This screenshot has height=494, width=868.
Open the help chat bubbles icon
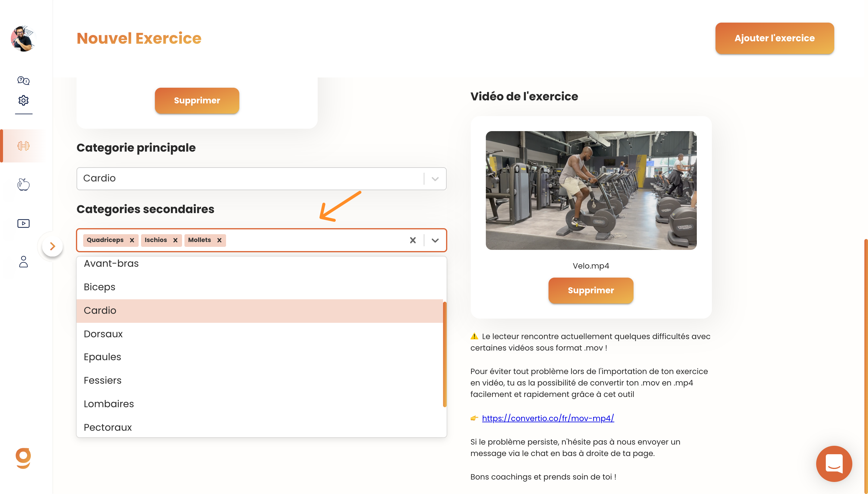[x=24, y=80]
